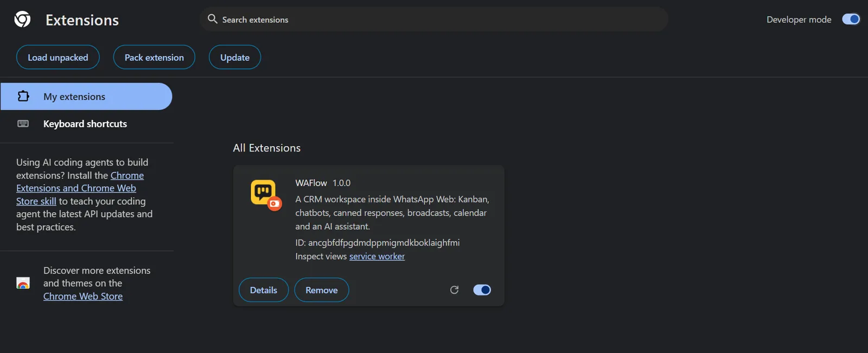Click the keyboard icon beside Keyboard shortcuts
The image size is (868, 353).
tap(23, 124)
